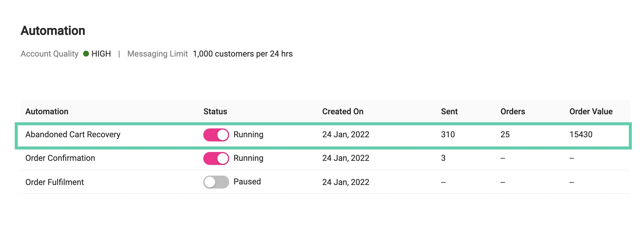Viewport: 644px width, 228px height.
Task: Click the Status column header
Action: coord(215,111)
